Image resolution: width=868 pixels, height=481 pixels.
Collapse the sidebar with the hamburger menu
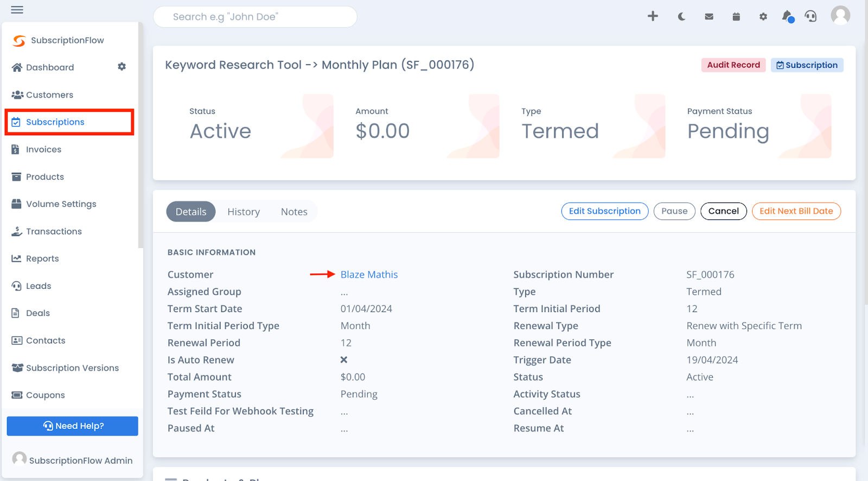tap(16, 9)
